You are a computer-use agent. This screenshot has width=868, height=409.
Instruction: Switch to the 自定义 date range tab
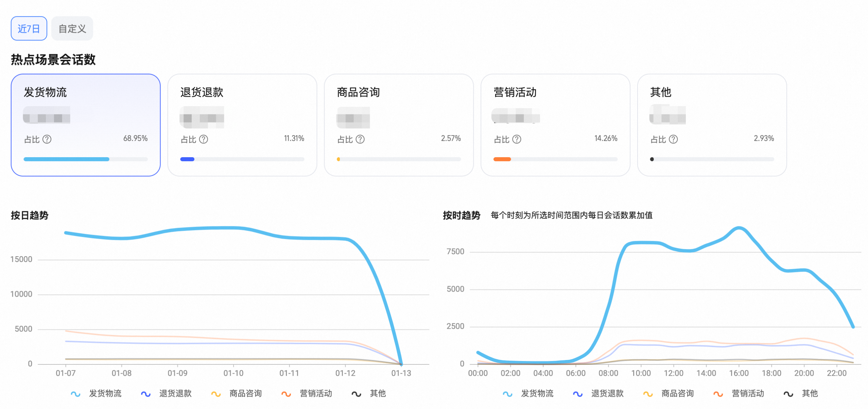pyautogui.click(x=72, y=29)
